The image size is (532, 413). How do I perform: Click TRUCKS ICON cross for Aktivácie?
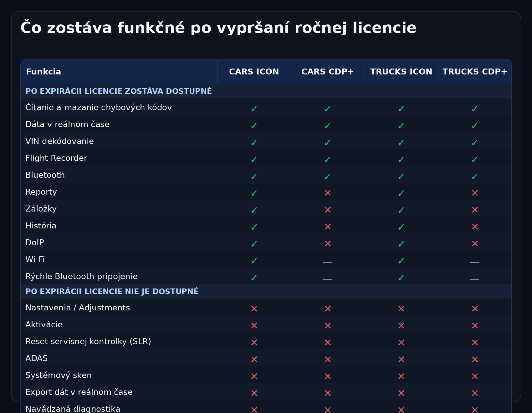click(x=401, y=326)
